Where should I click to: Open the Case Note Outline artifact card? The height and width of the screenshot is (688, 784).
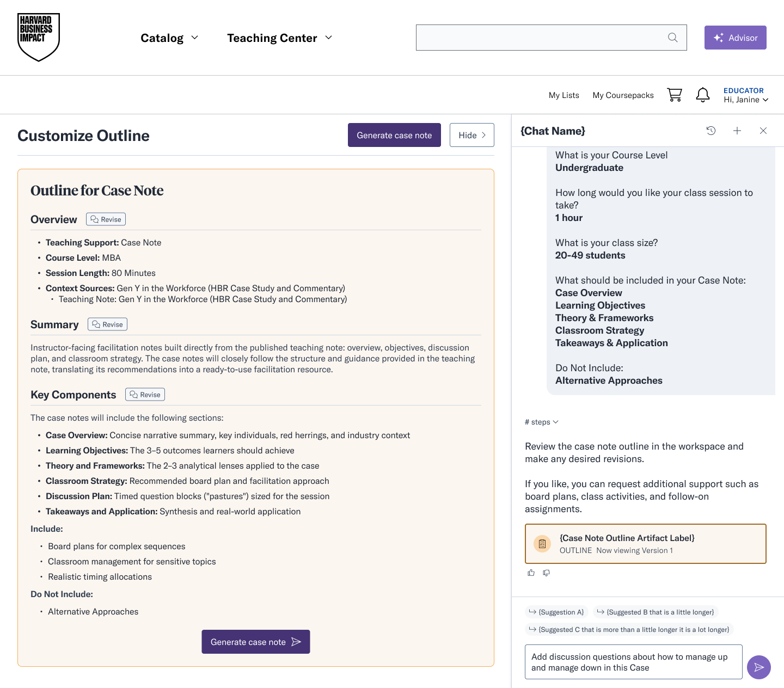click(x=646, y=544)
